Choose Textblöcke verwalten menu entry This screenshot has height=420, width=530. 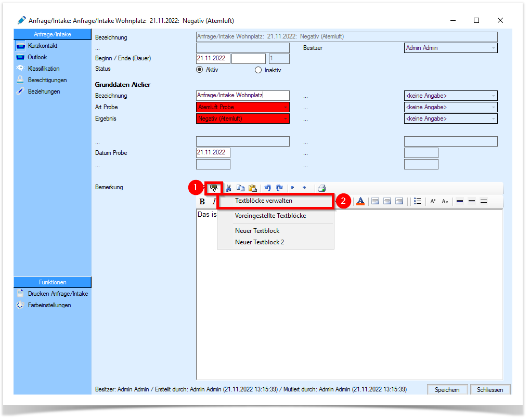point(276,201)
